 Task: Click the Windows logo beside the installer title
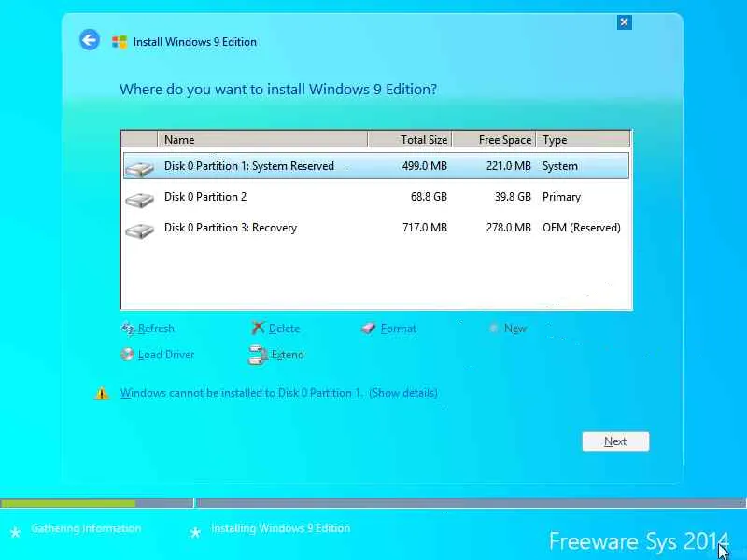pyautogui.click(x=120, y=42)
